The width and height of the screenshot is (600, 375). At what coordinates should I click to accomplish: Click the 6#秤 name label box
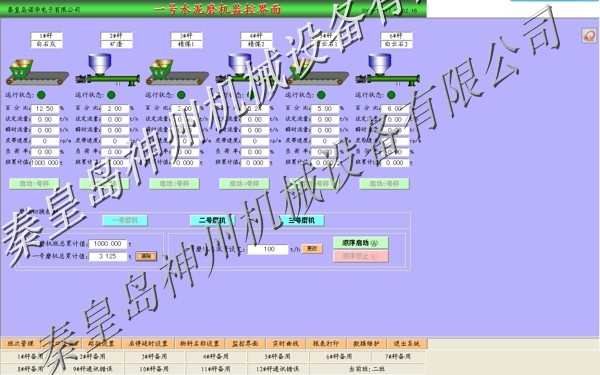[x=396, y=36]
